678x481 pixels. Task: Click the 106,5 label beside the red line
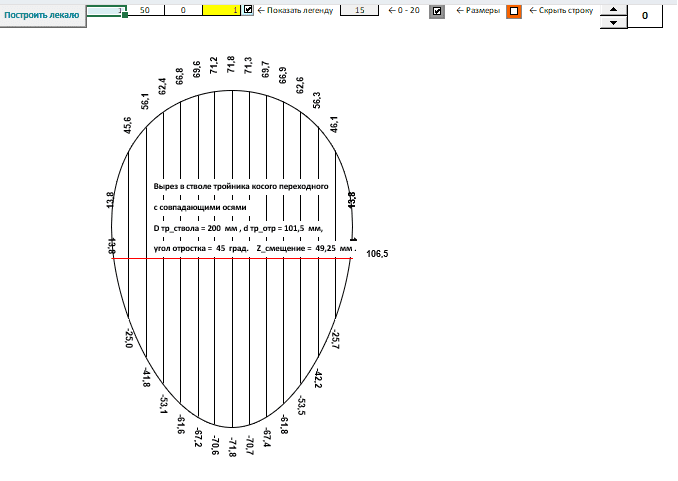point(377,254)
